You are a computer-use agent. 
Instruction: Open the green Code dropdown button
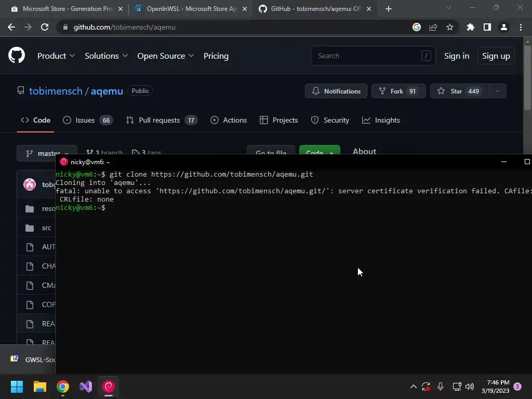(320, 151)
